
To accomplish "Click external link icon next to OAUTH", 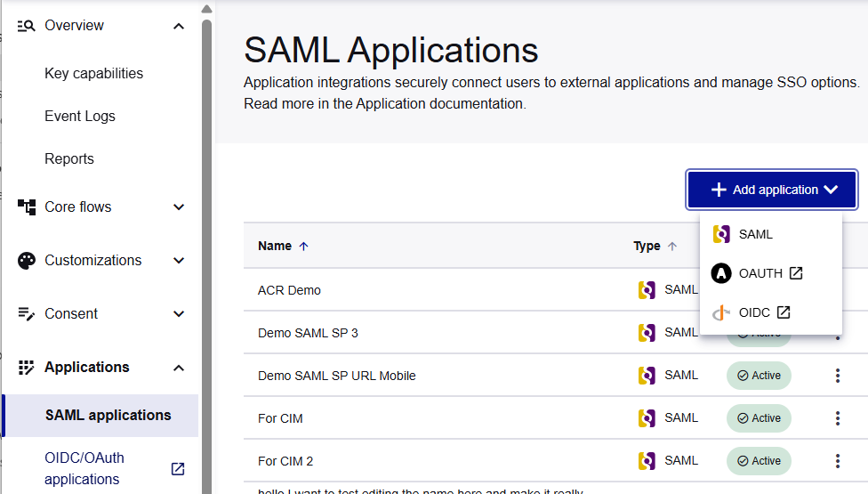I will [796, 273].
